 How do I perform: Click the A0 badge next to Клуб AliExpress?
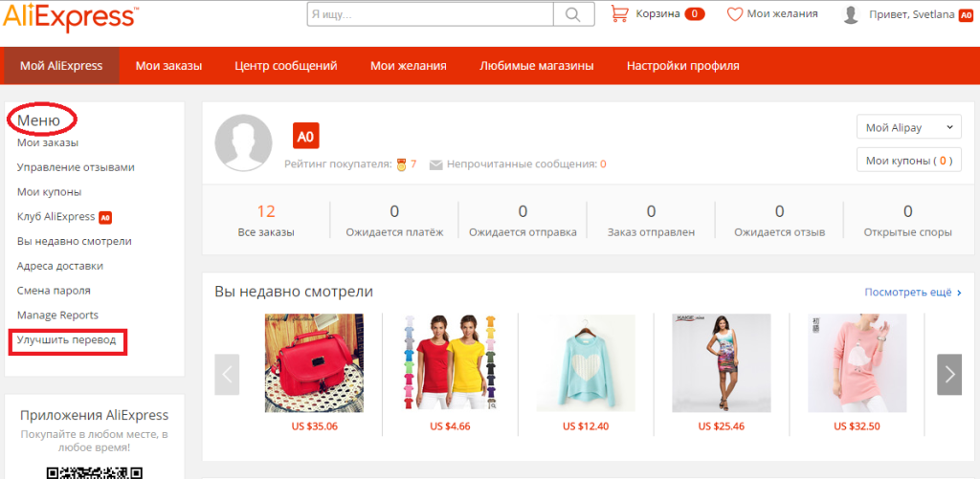click(x=105, y=217)
